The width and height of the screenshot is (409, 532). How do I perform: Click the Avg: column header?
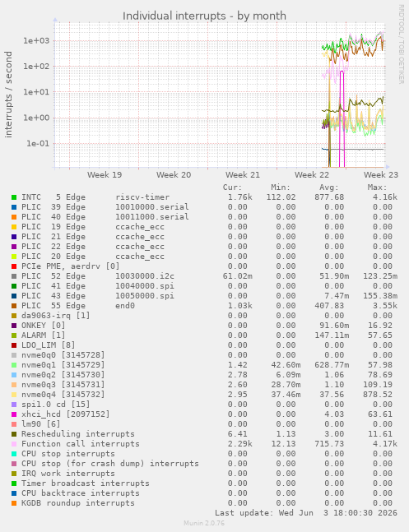click(x=329, y=187)
